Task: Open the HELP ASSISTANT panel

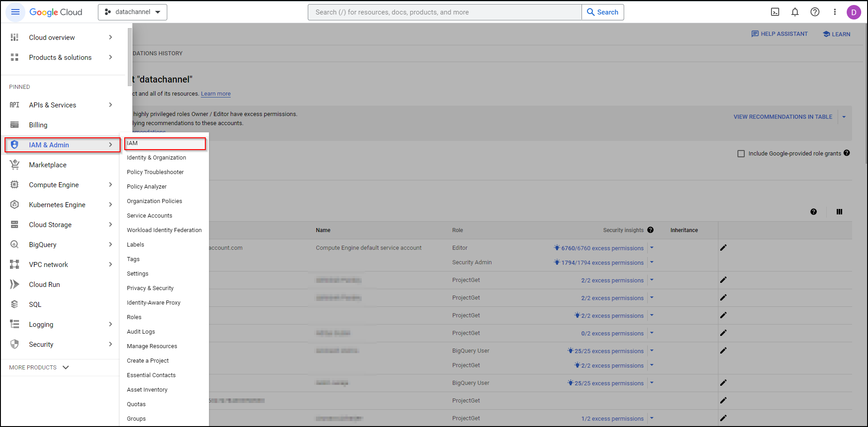Action: click(780, 34)
